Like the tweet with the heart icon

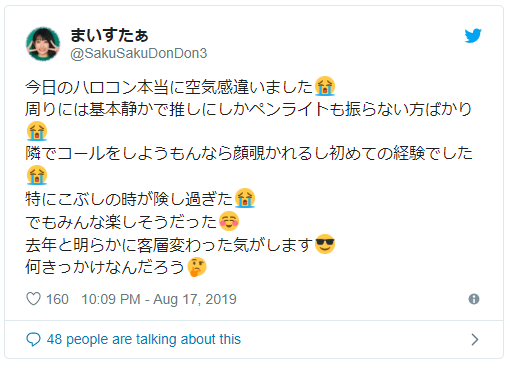[x=33, y=299]
